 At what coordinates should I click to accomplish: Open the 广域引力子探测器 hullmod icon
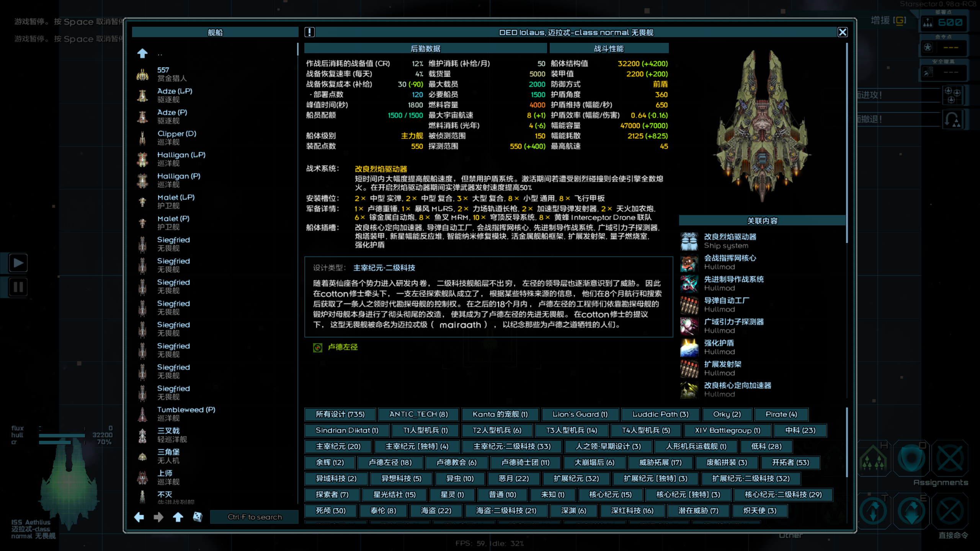click(x=689, y=326)
